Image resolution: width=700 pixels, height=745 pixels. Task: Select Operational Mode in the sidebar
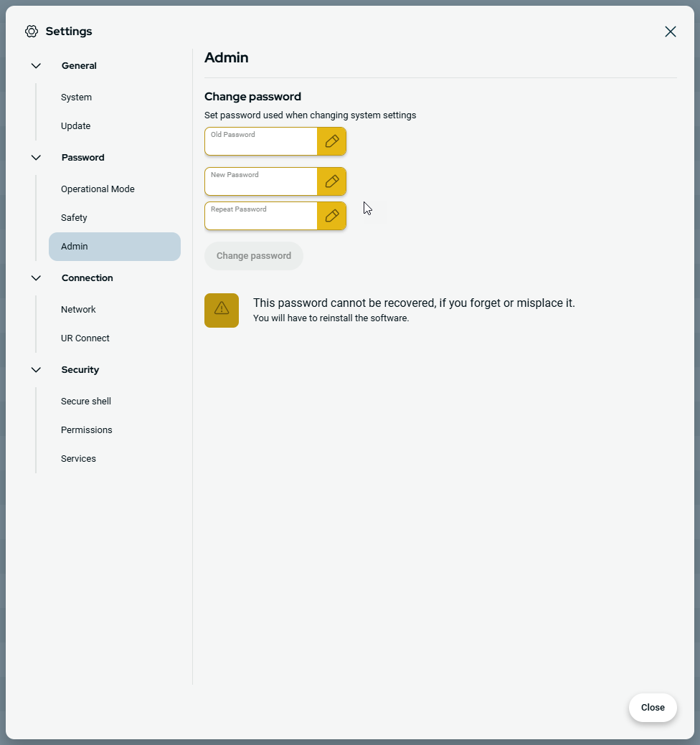[98, 189]
